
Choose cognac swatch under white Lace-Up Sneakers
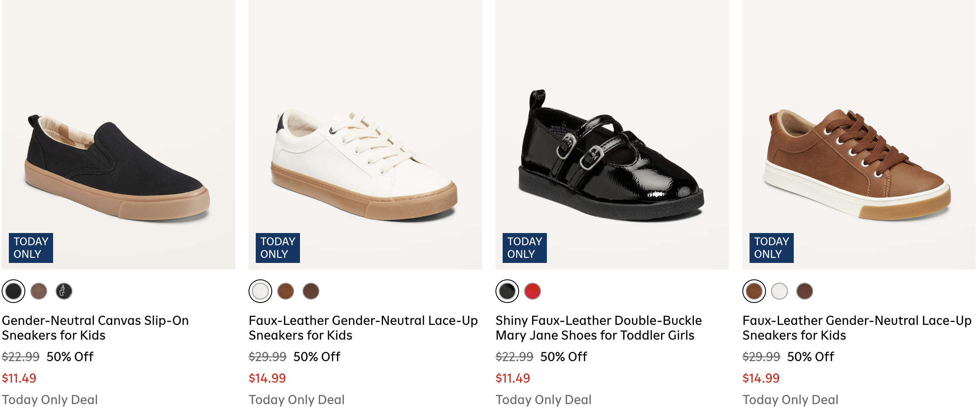[286, 291]
